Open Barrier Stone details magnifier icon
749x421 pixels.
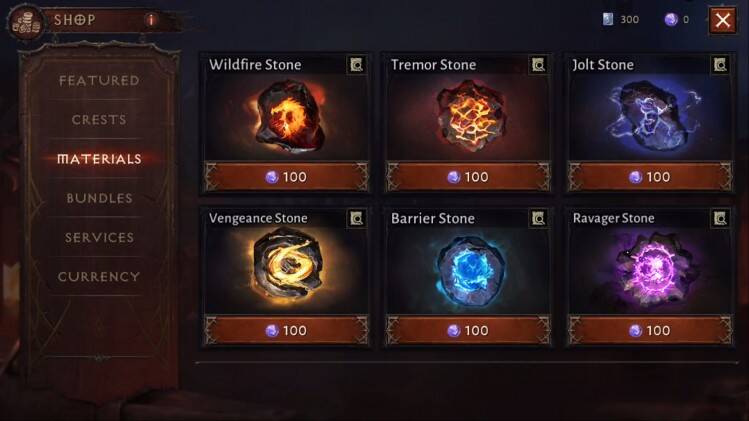pos(538,218)
